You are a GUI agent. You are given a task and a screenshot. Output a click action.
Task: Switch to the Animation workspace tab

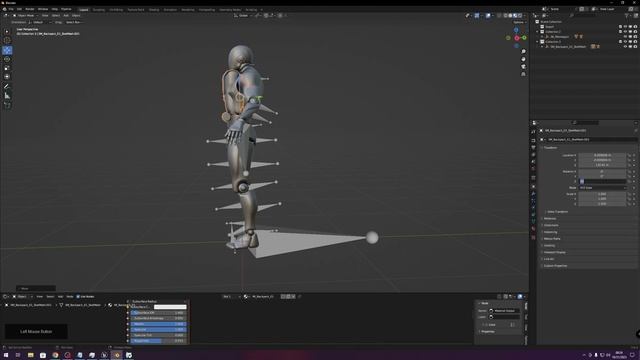pos(170,9)
